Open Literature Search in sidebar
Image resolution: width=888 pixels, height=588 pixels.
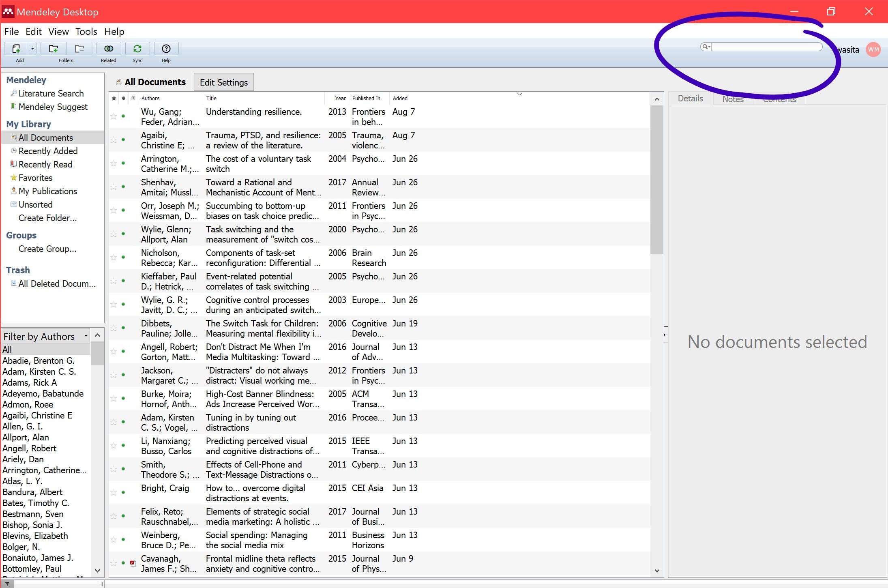tap(51, 93)
